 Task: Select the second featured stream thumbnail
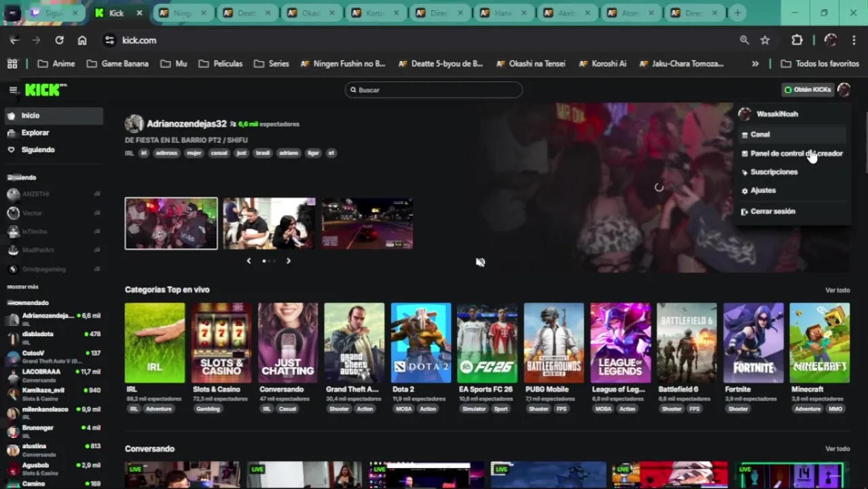(269, 223)
